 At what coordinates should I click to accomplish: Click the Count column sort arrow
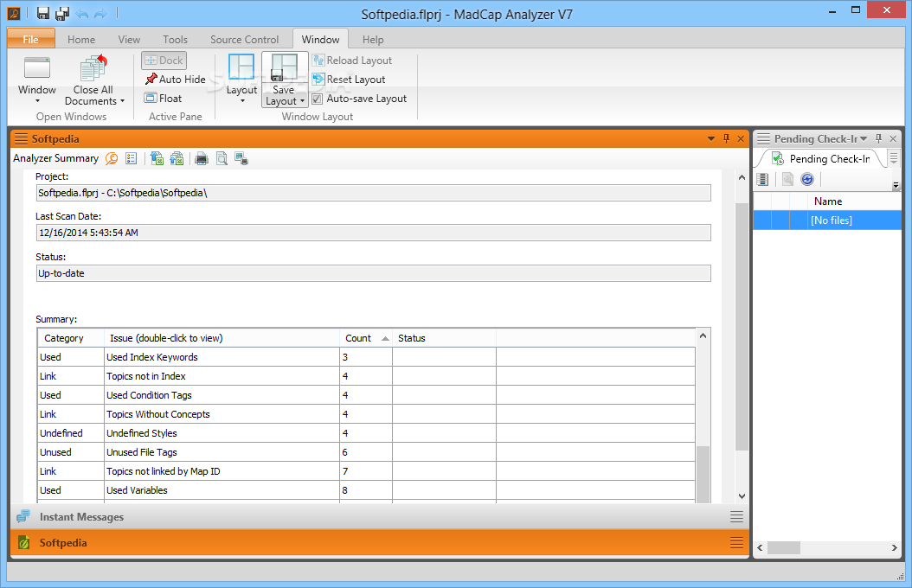tap(385, 339)
